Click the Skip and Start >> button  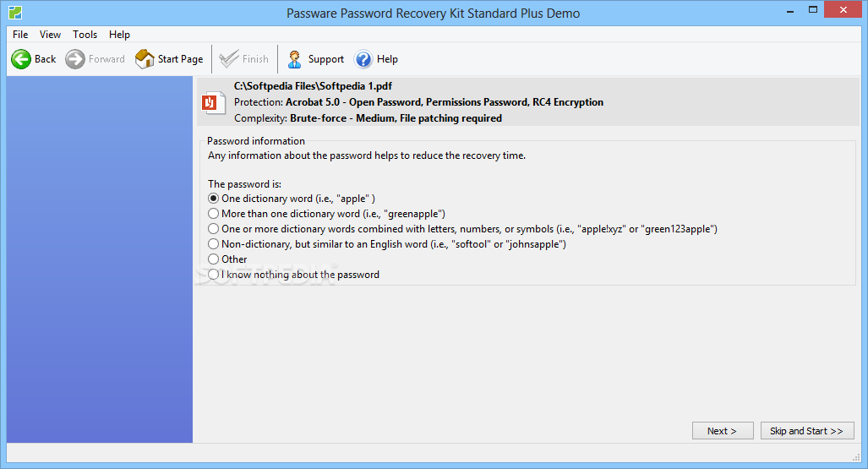click(807, 431)
